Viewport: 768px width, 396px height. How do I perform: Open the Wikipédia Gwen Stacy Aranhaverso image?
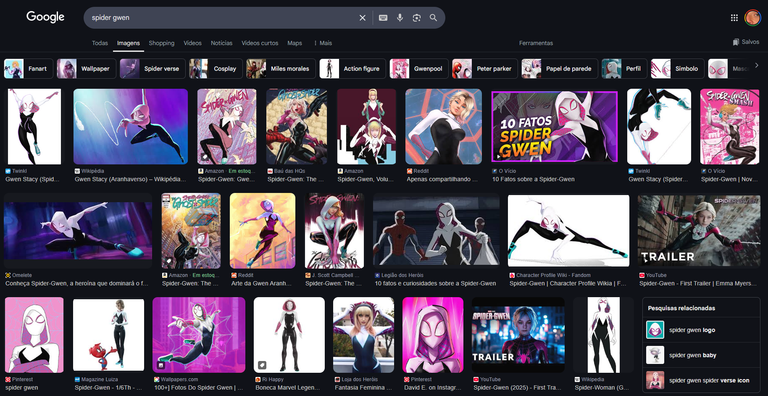tap(131, 126)
